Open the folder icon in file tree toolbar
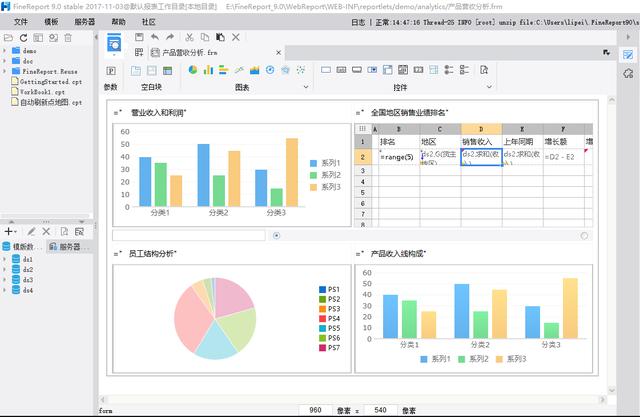The height and width of the screenshot is (417, 640). click(8, 38)
